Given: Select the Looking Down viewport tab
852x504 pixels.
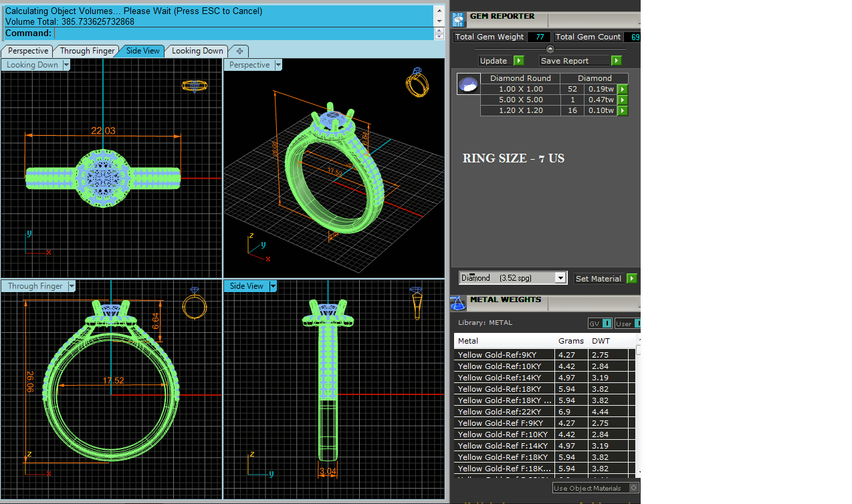Looking at the screenshot, I should coord(197,51).
